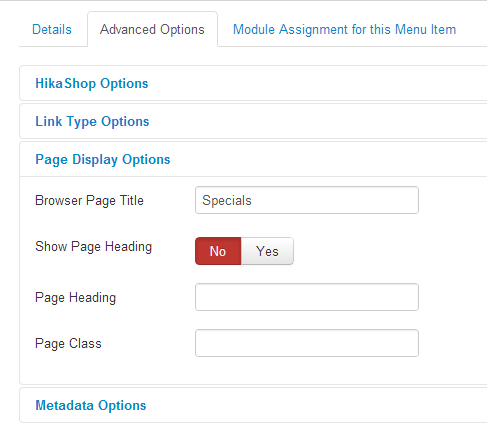Switch to the Details tab
This screenshot has width=487, height=435.
pyautogui.click(x=52, y=29)
